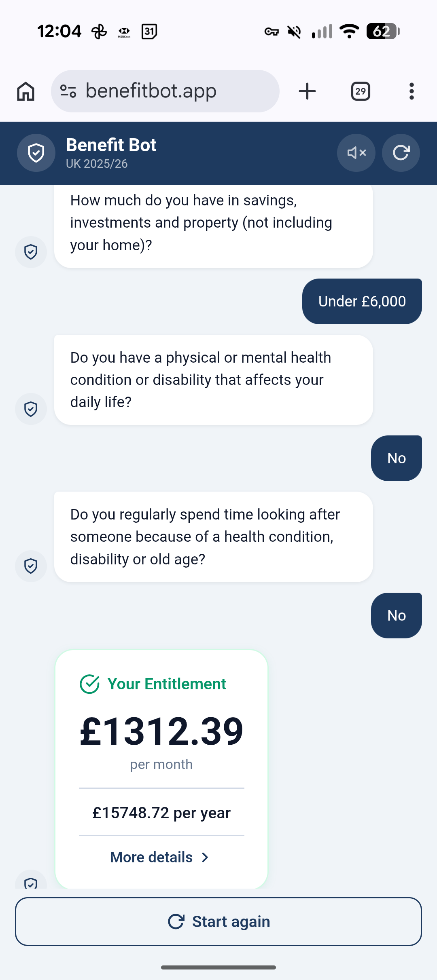Viewport: 437px width, 980px height.
Task: Click the green Your Entitlement checkmark icon
Action: point(89,684)
